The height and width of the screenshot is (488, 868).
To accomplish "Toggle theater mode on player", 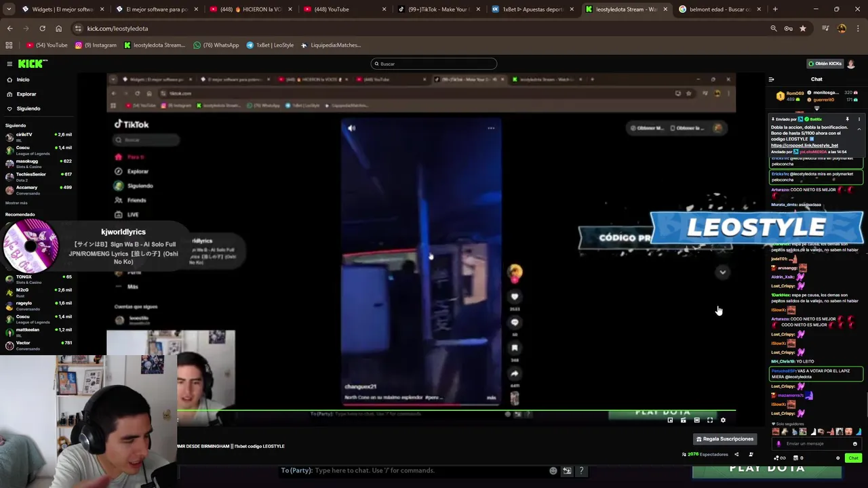I will pyautogui.click(x=696, y=420).
